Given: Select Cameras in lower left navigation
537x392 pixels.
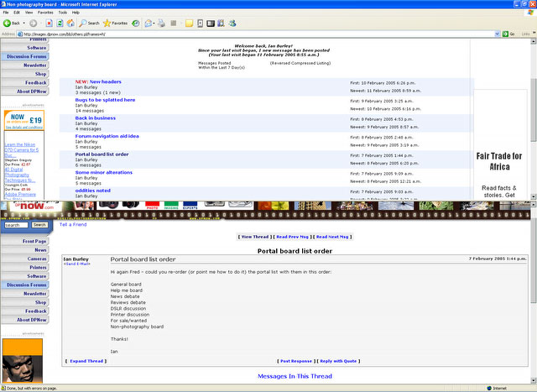Looking at the screenshot, I should 36,259.
